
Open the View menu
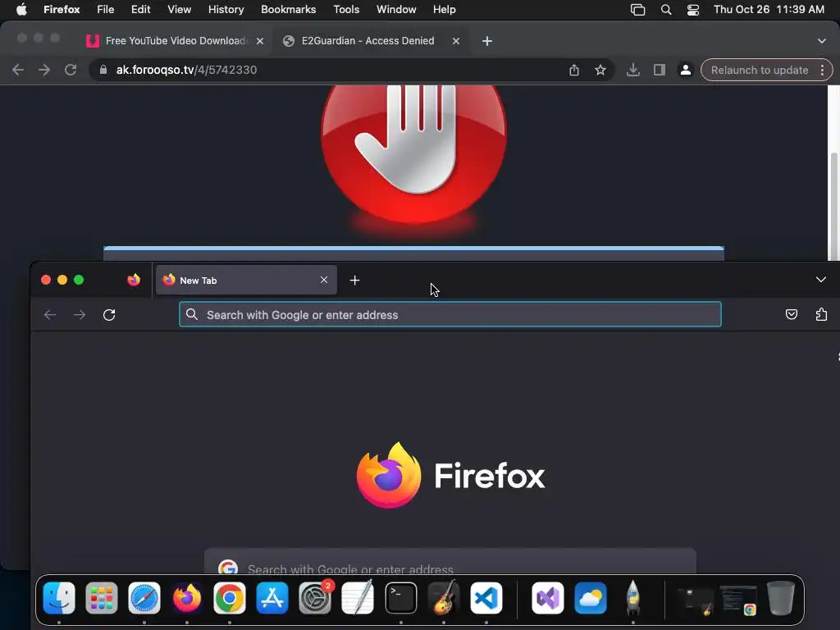[x=179, y=9]
